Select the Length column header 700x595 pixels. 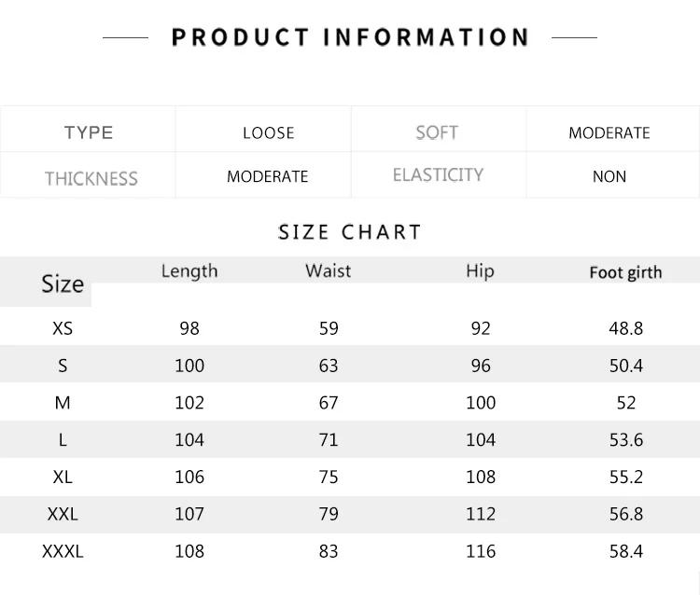point(189,270)
